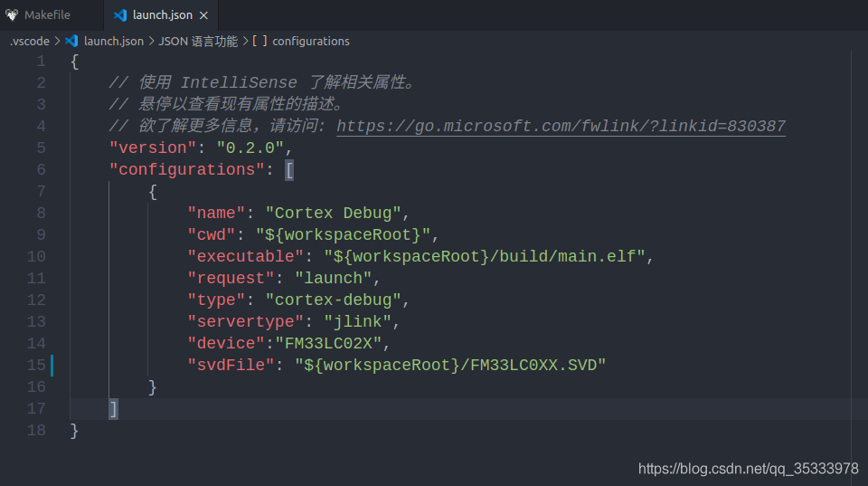Click the "launch" request value
Viewport: 868px width, 486px height.
[x=334, y=278]
